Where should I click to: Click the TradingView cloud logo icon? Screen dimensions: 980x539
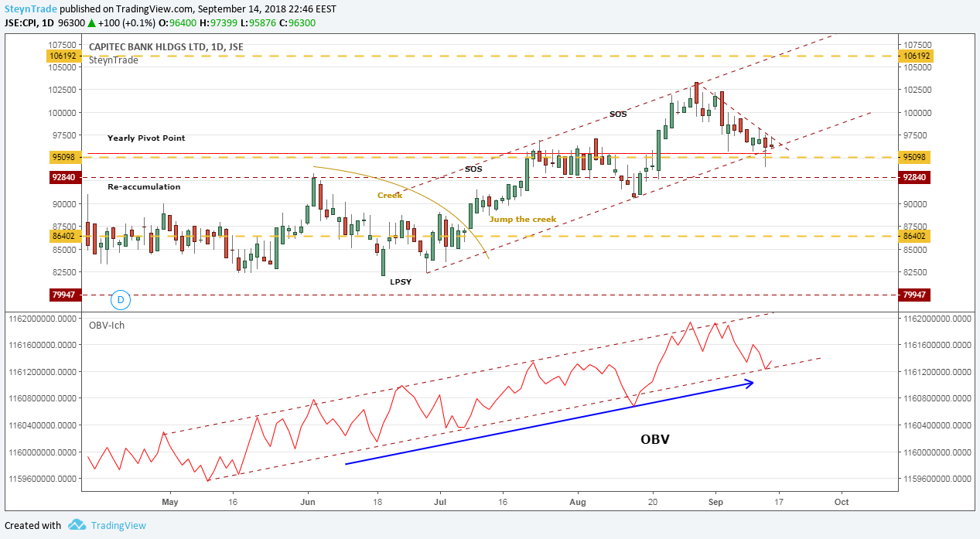(77, 525)
